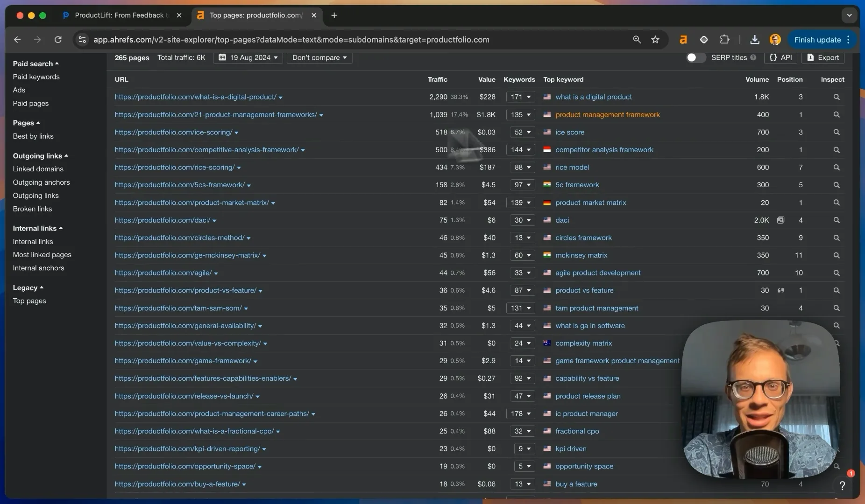Click the SERP titles info icon
The width and height of the screenshot is (865, 504).
pos(753,57)
